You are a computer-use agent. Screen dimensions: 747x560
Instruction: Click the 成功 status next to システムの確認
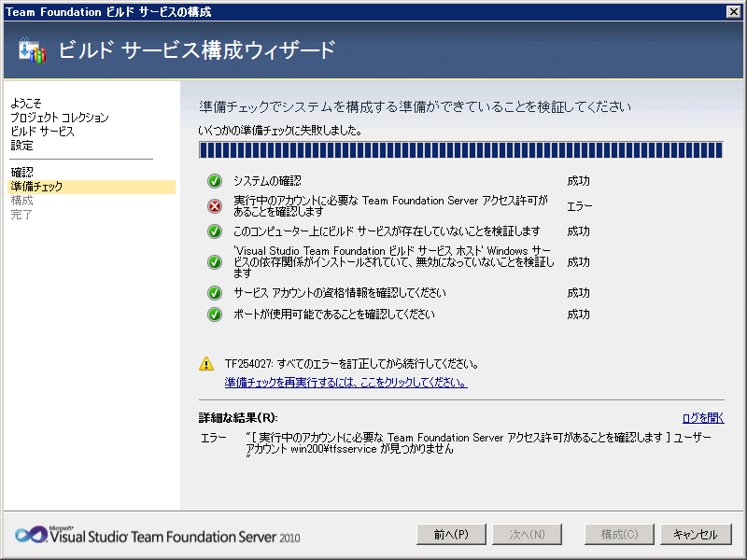click(578, 181)
